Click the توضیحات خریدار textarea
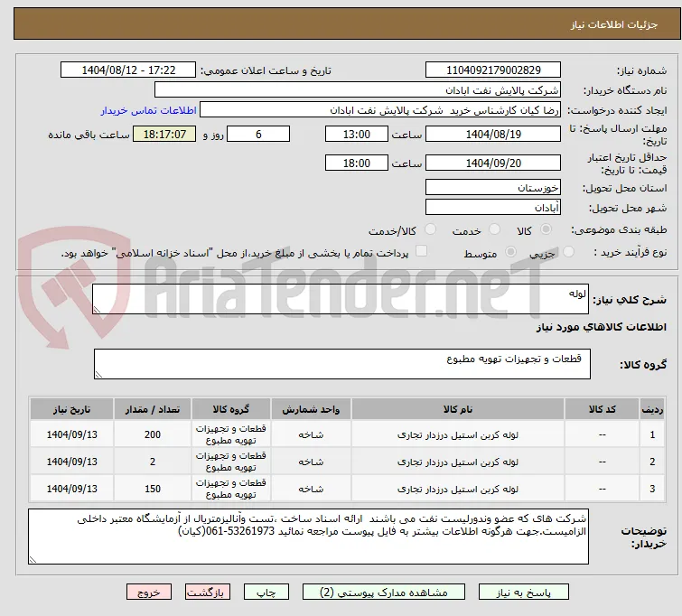682x616 pixels. (x=308, y=537)
